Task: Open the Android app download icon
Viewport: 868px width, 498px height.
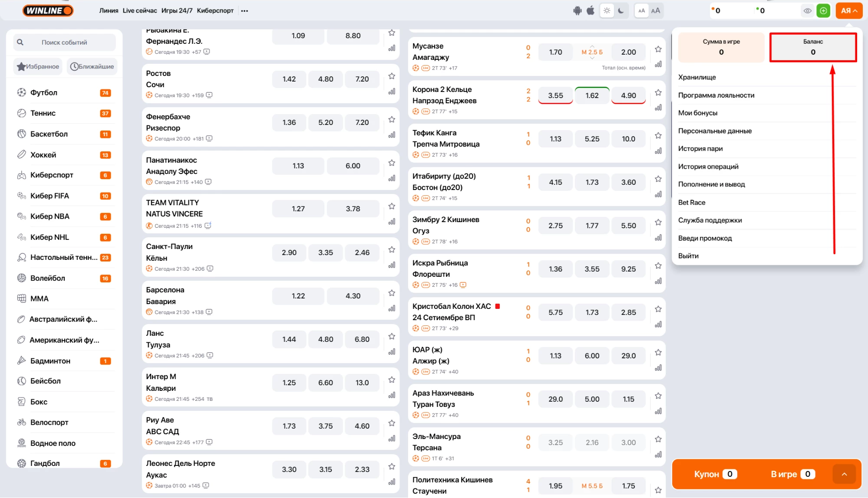Action: pyautogui.click(x=577, y=11)
